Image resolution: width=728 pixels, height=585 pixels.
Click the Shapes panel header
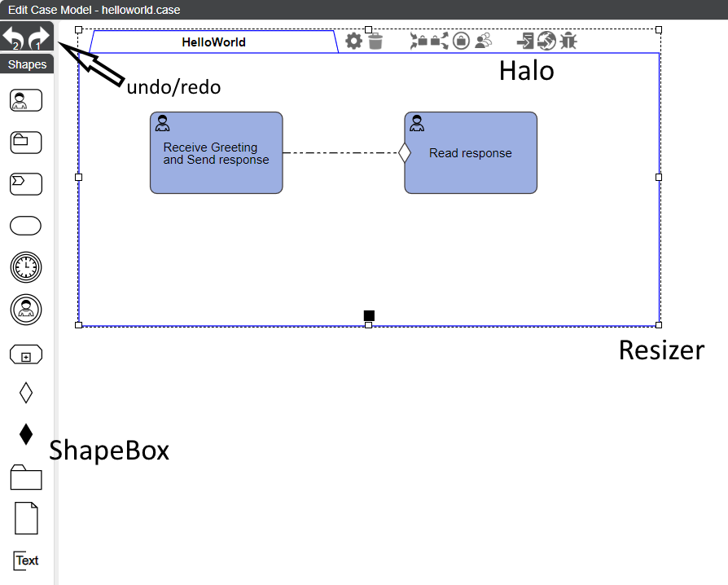[x=27, y=64]
